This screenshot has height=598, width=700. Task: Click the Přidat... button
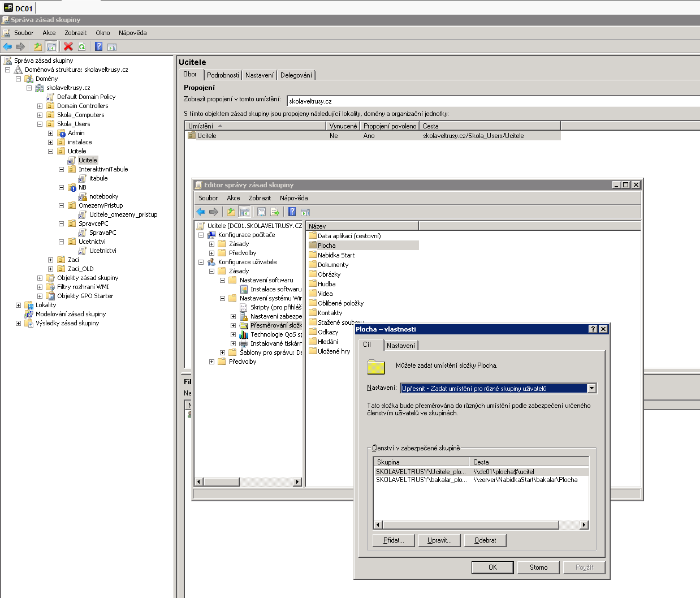point(394,540)
